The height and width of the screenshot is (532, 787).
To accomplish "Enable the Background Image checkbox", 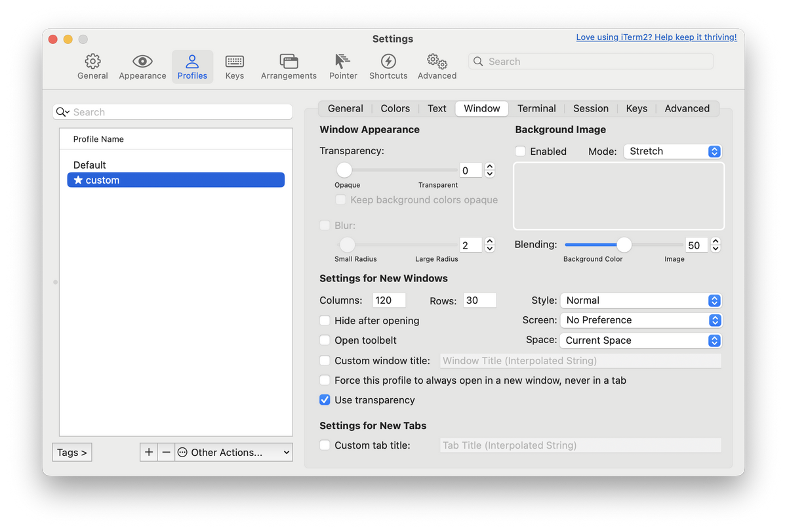I will coord(521,152).
